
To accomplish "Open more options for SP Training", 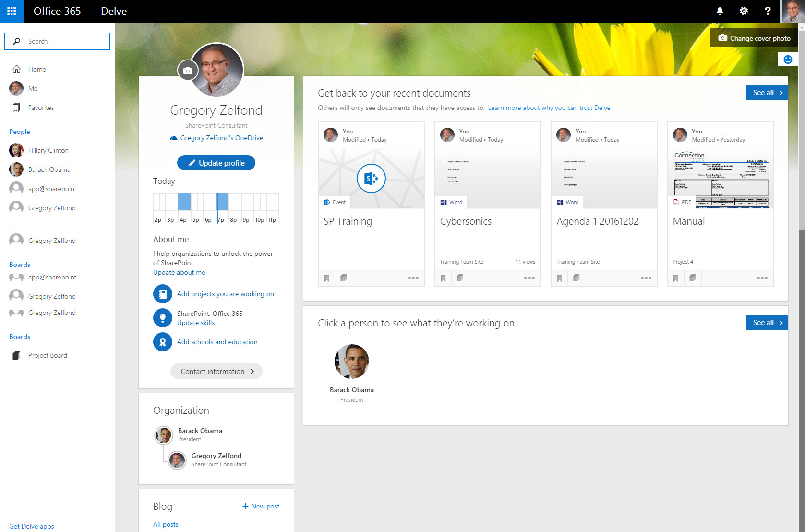I will click(413, 278).
